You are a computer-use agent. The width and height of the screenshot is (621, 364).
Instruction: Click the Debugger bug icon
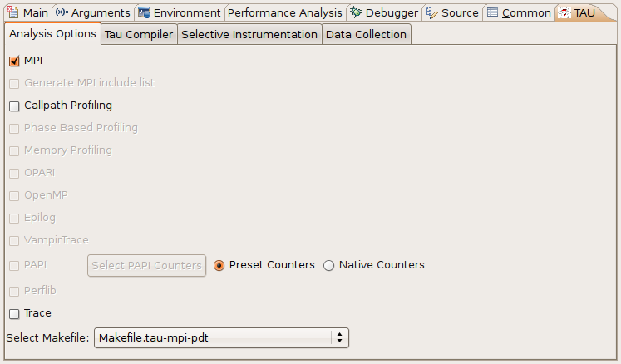pyautogui.click(x=356, y=12)
